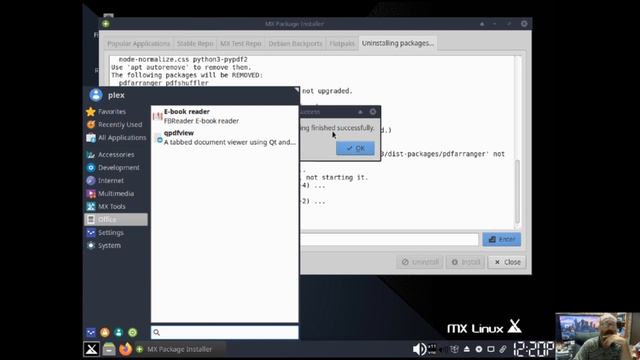Open the MX Test Repo tab
Image resolution: width=640 pixels, height=360 pixels.
(x=240, y=43)
